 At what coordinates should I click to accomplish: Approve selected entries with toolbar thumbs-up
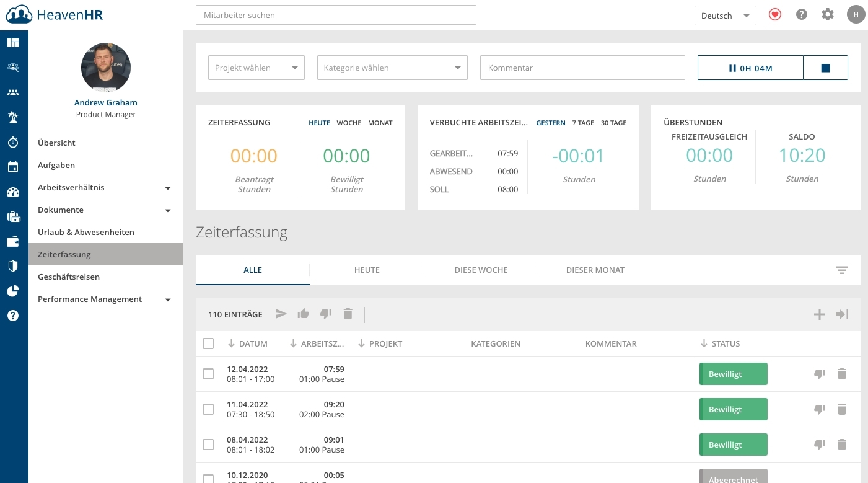click(x=303, y=314)
